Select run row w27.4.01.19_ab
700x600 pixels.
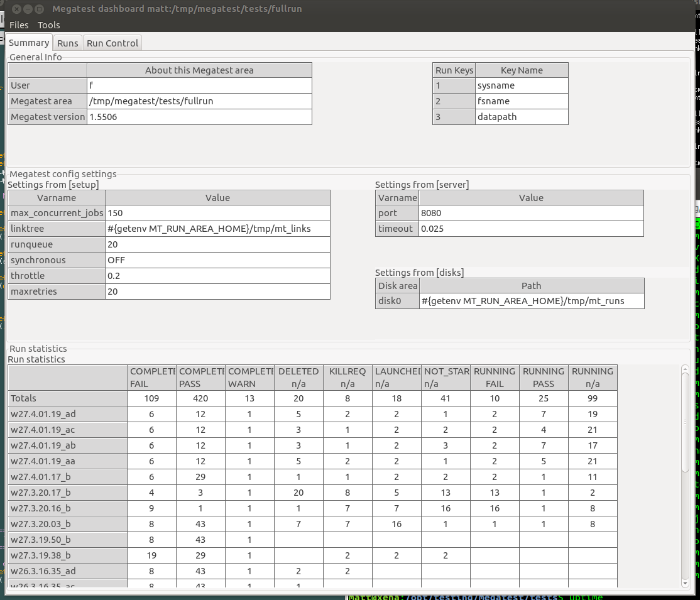click(67, 445)
